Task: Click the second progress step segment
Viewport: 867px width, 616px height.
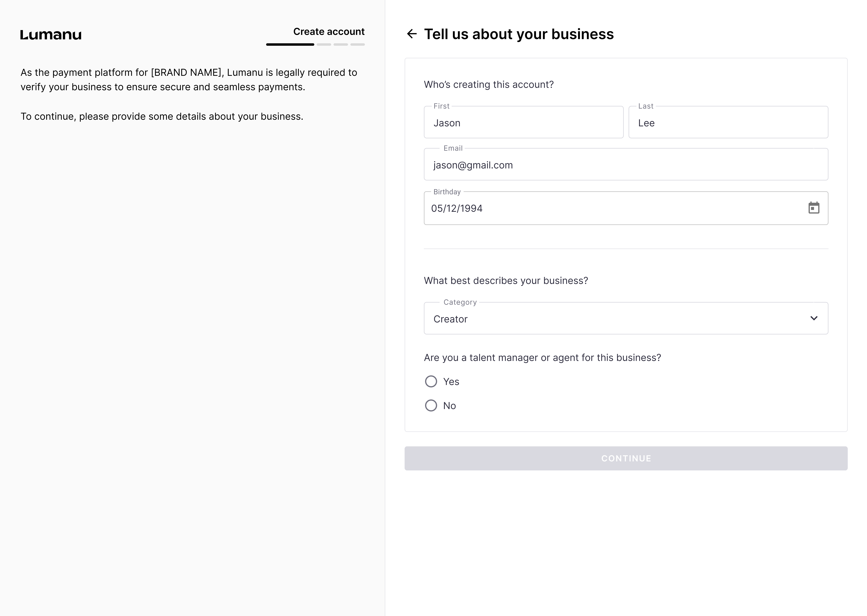Action: click(324, 44)
